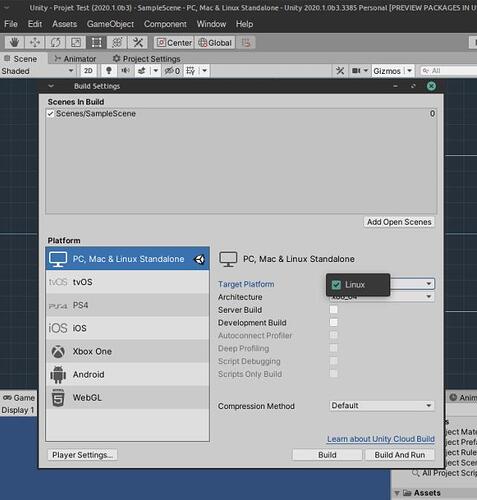Toggle scene grid visibility icon
477x500 pixels.
click(191, 71)
